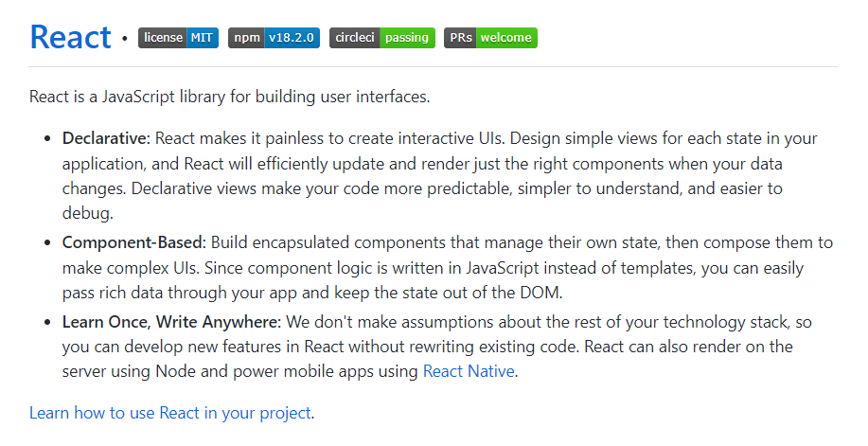Click the bullet point before "Declarative"
Screen dimensions: 868x446
(48, 139)
